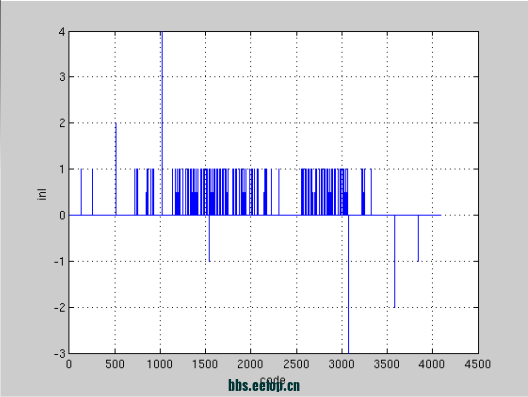Click the y-axis tick label 2
528x397 pixels.
tap(62, 123)
